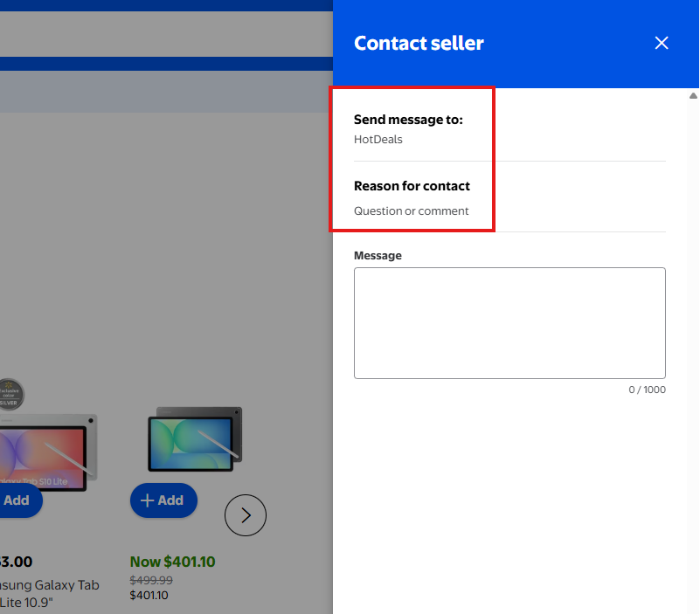Viewport: 700px width, 614px height.
Task: Open the dark gray Galaxy tablet image
Action: (195, 438)
